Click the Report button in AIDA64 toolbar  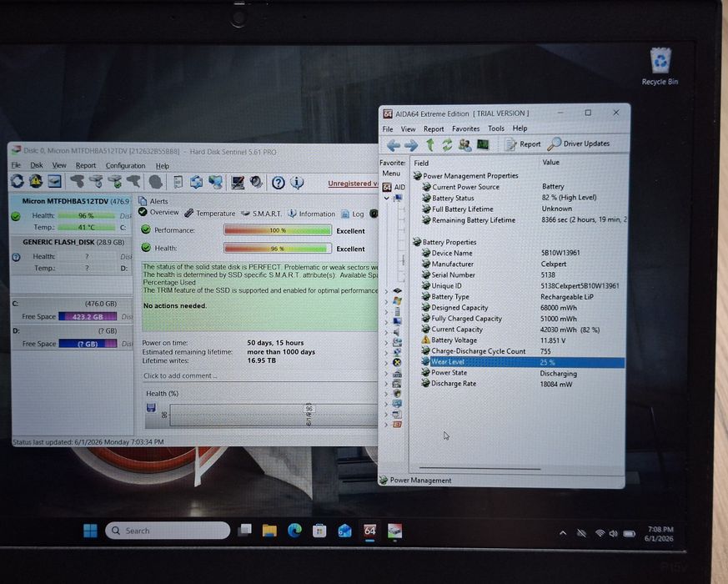(x=523, y=144)
